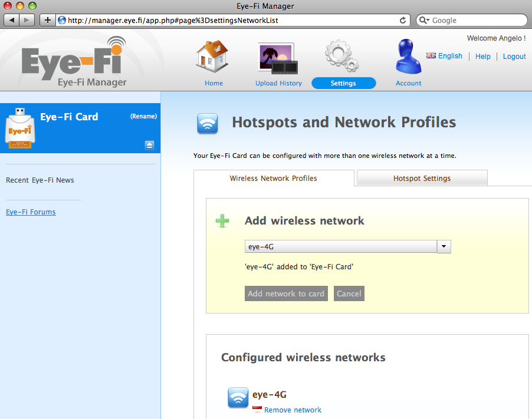Open Upload History photo icon
The width and height of the screenshot is (532, 419).
pyautogui.click(x=278, y=58)
